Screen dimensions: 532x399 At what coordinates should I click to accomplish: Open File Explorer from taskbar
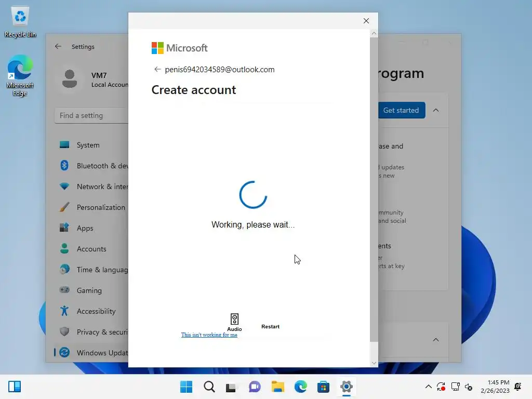pyautogui.click(x=278, y=387)
